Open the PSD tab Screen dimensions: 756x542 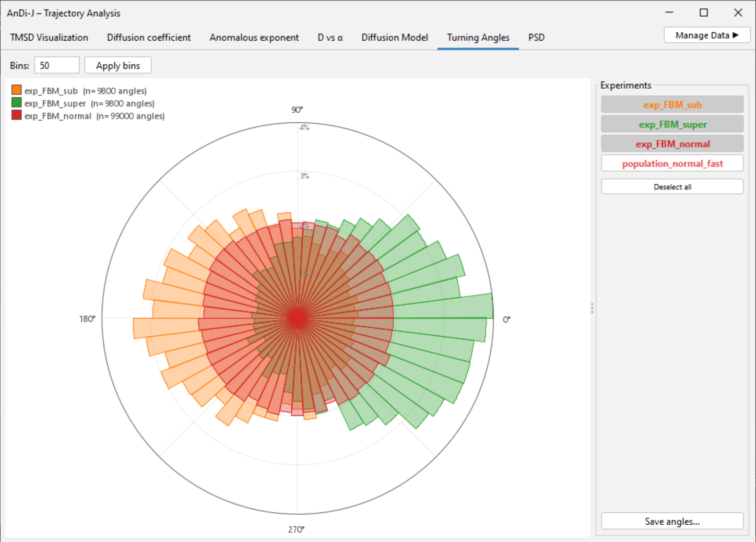tap(536, 38)
